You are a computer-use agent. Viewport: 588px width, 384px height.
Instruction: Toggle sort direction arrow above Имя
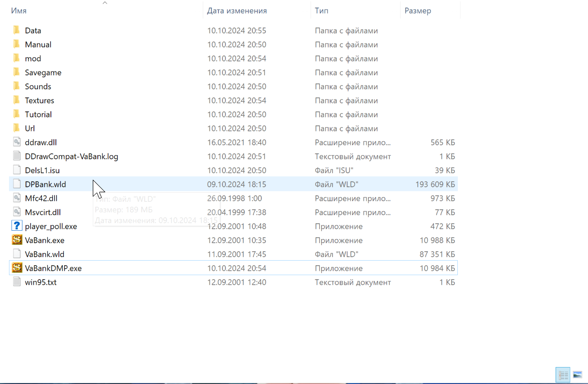pyautogui.click(x=105, y=2)
